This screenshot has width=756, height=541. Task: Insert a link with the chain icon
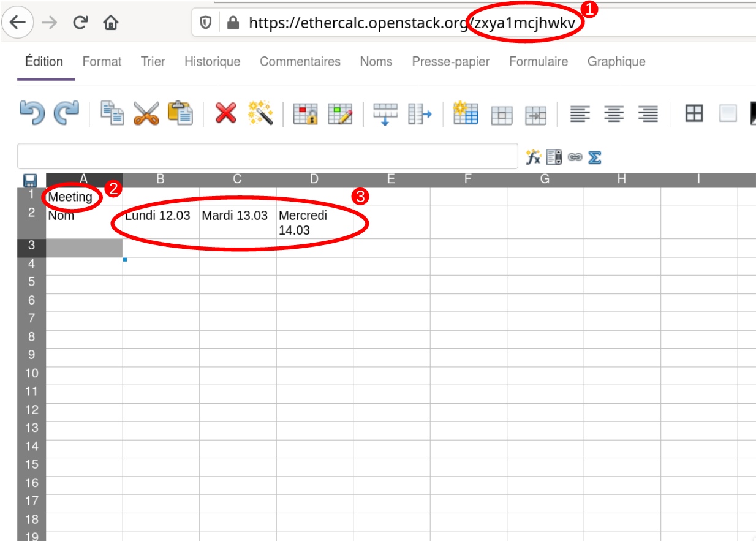[574, 156]
